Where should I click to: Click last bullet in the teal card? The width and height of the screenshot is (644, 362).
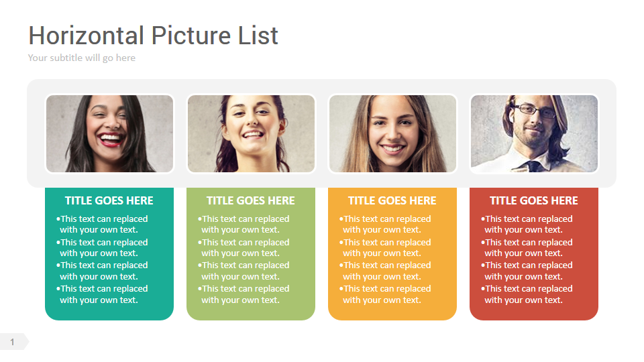[x=103, y=294]
